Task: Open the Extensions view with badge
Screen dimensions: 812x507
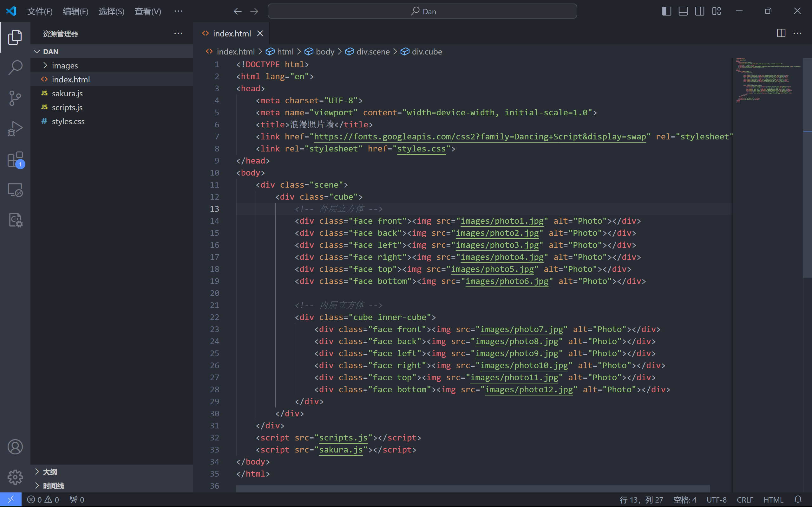Action: (x=15, y=159)
